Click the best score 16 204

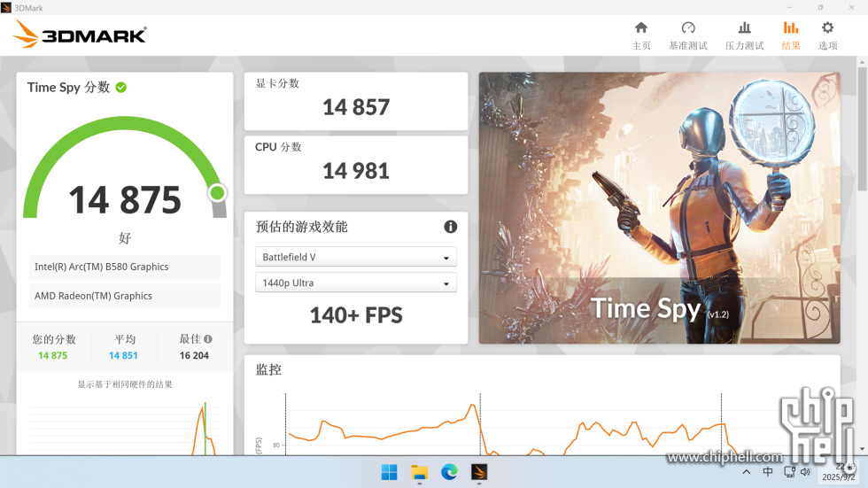[194, 356]
